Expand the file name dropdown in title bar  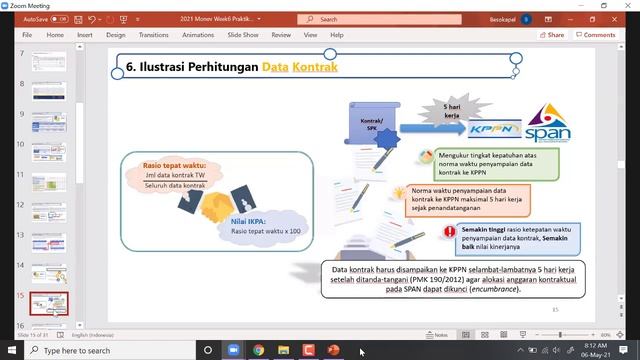click(x=259, y=19)
